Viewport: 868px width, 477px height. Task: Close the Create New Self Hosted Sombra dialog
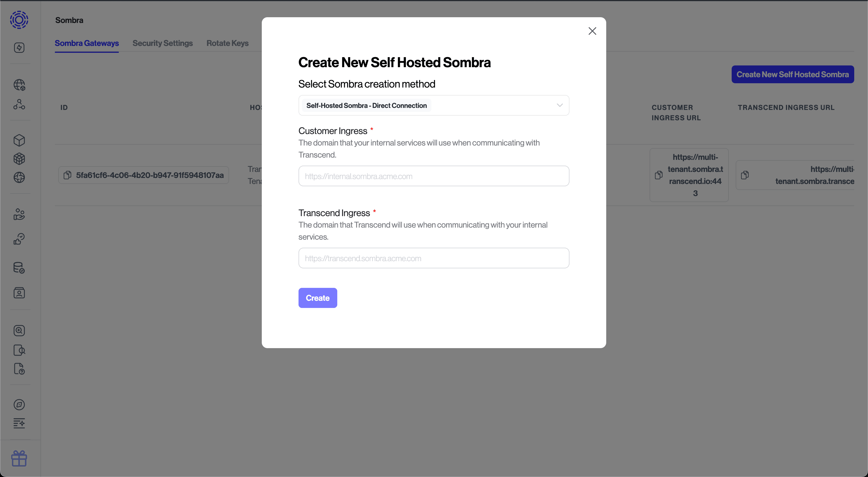(592, 31)
